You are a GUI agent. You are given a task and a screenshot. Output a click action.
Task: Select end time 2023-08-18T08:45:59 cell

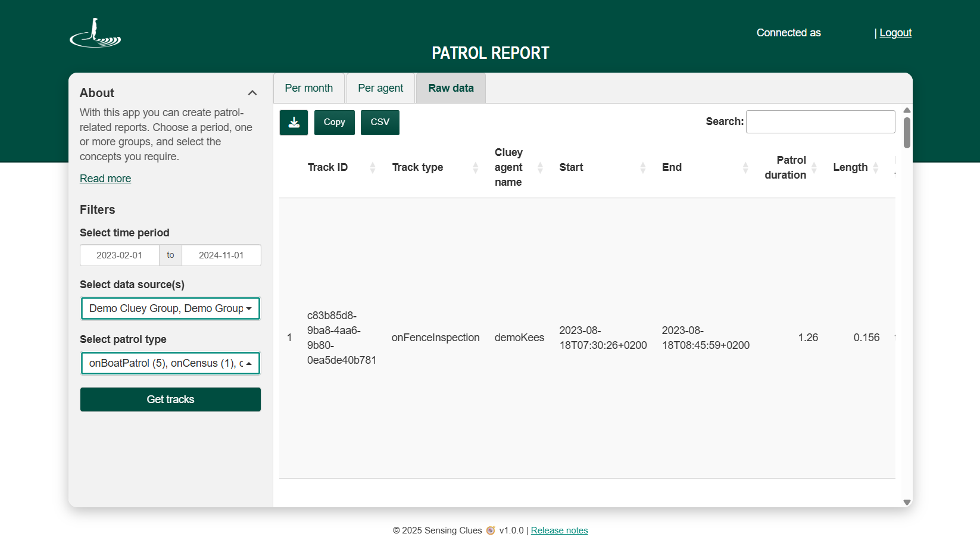coord(706,338)
